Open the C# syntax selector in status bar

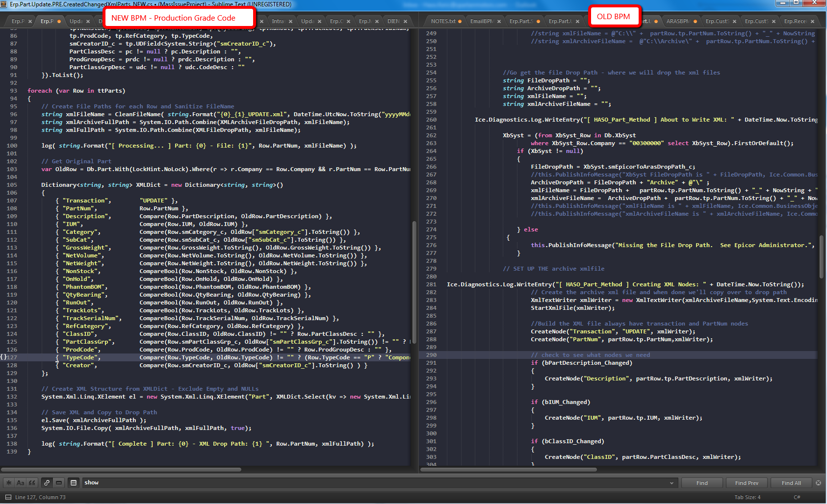[797, 497]
